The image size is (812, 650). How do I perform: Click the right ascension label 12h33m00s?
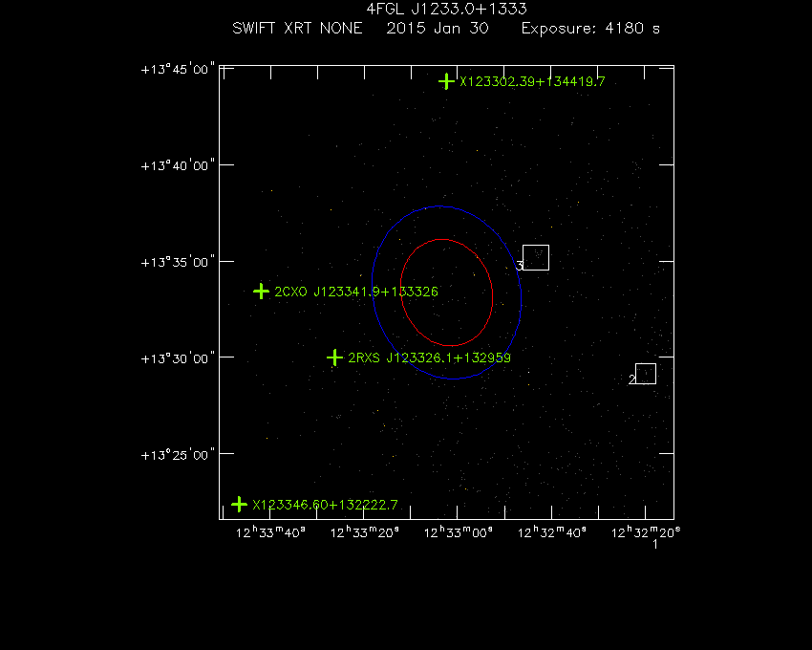coord(459,532)
